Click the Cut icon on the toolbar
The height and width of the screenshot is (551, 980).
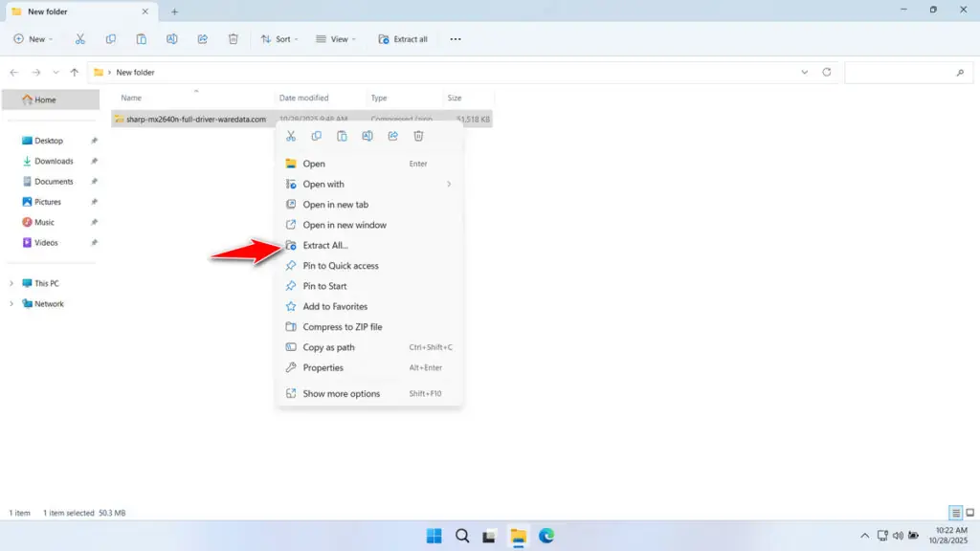coord(80,38)
